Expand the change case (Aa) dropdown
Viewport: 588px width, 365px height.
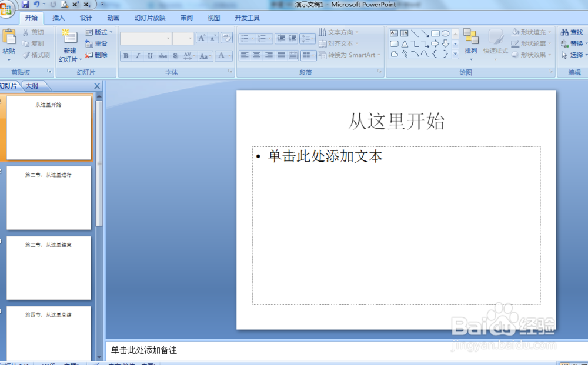click(205, 56)
